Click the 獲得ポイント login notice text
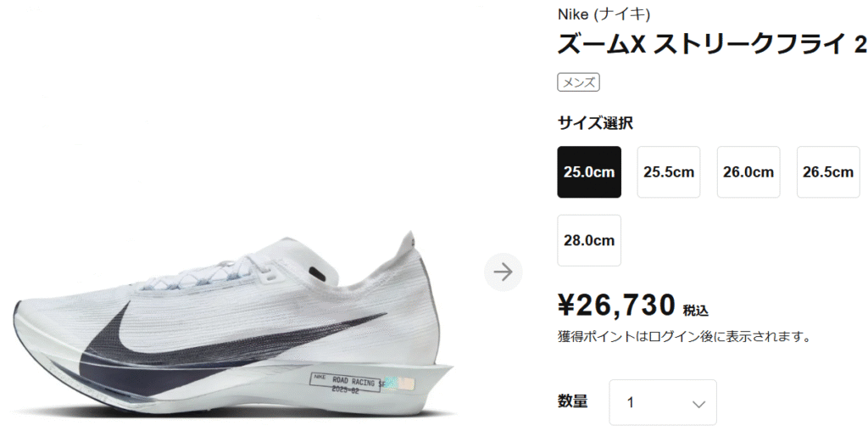 pos(684,336)
